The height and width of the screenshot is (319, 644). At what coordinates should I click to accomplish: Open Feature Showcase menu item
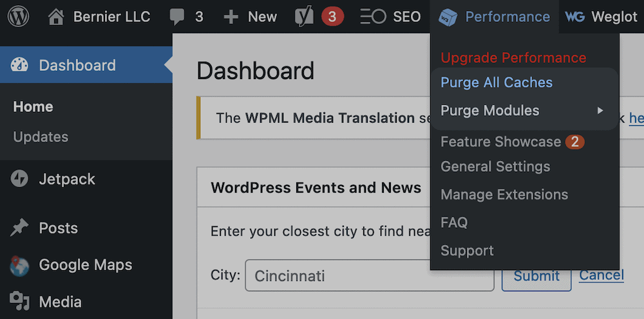[500, 142]
